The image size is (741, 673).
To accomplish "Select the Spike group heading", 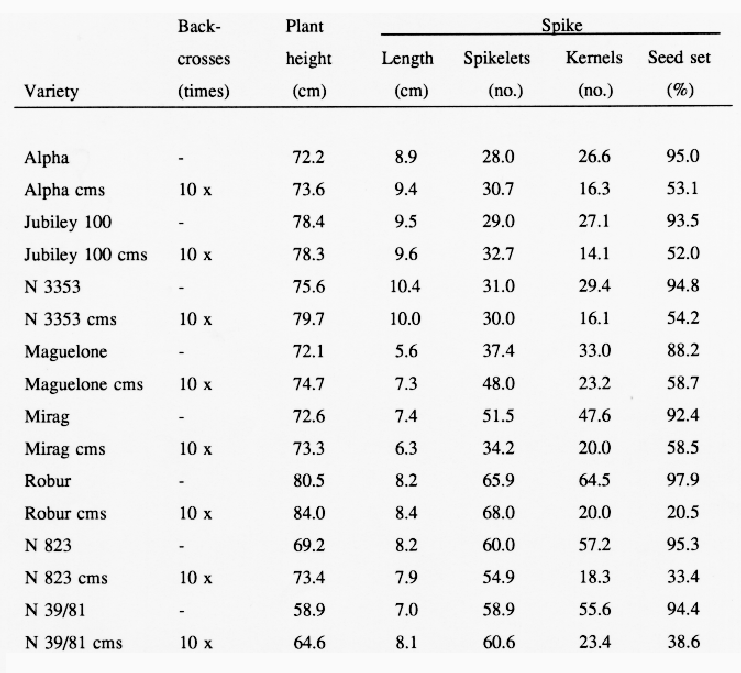I will tap(561, 25).
